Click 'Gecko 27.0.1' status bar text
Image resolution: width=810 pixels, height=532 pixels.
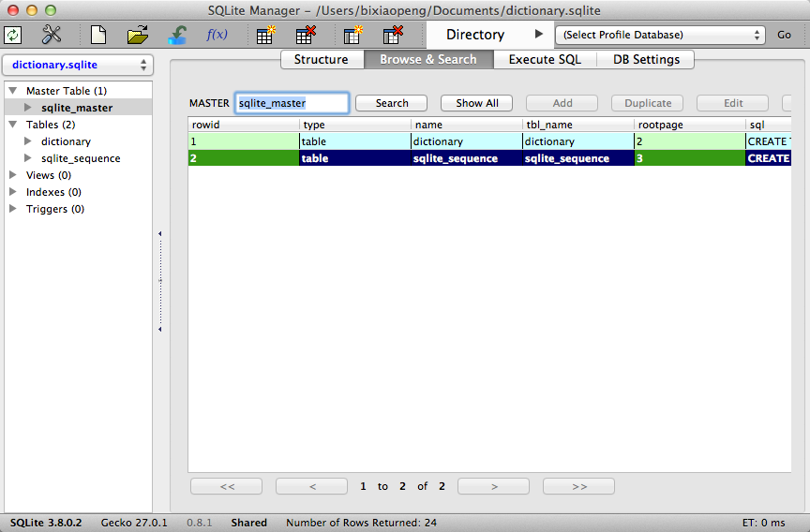(x=134, y=523)
